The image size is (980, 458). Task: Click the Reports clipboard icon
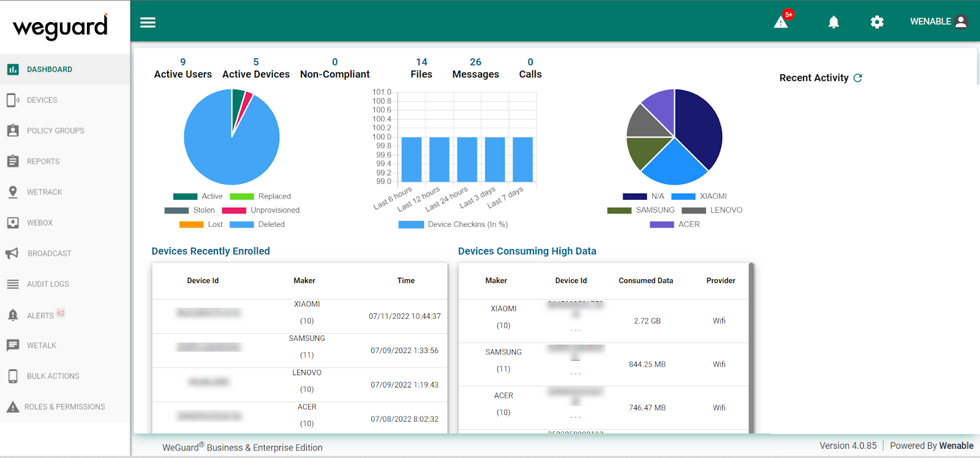pyautogui.click(x=13, y=161)
